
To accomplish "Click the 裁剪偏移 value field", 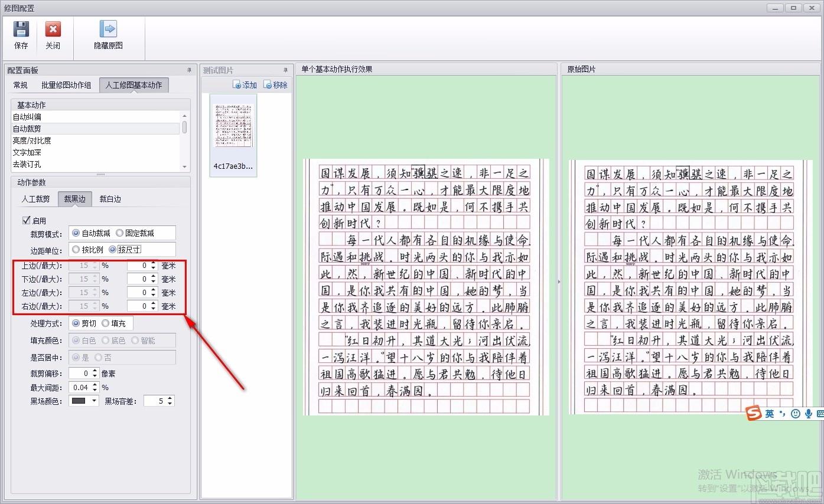I will click(x=80, y=374).
